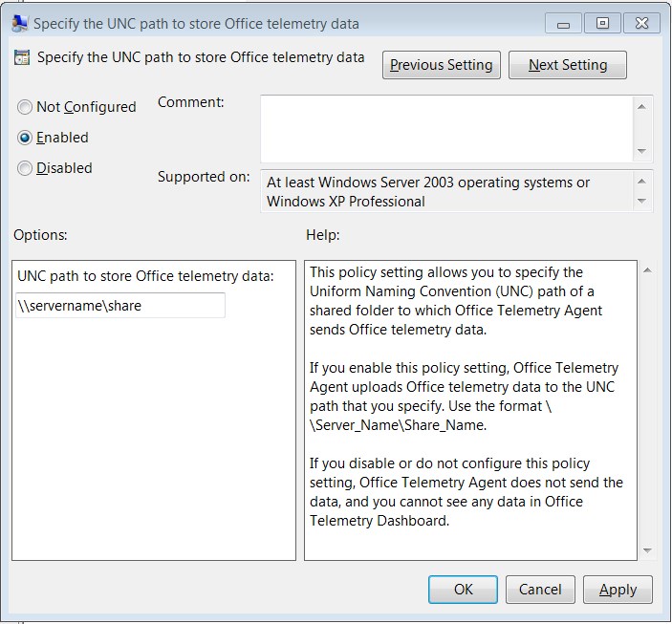
Task: Go to the Previous Setting
Action: pyautogui.click(x=441, y=65)
